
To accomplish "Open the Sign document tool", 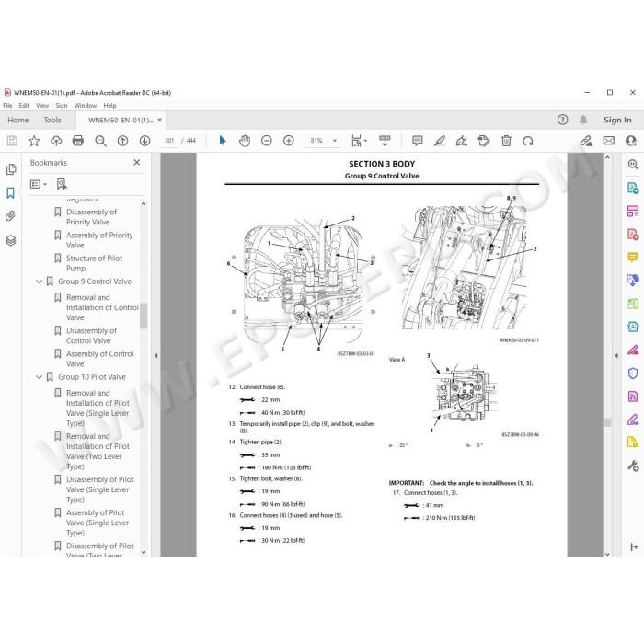I will [x=462, y=141].
